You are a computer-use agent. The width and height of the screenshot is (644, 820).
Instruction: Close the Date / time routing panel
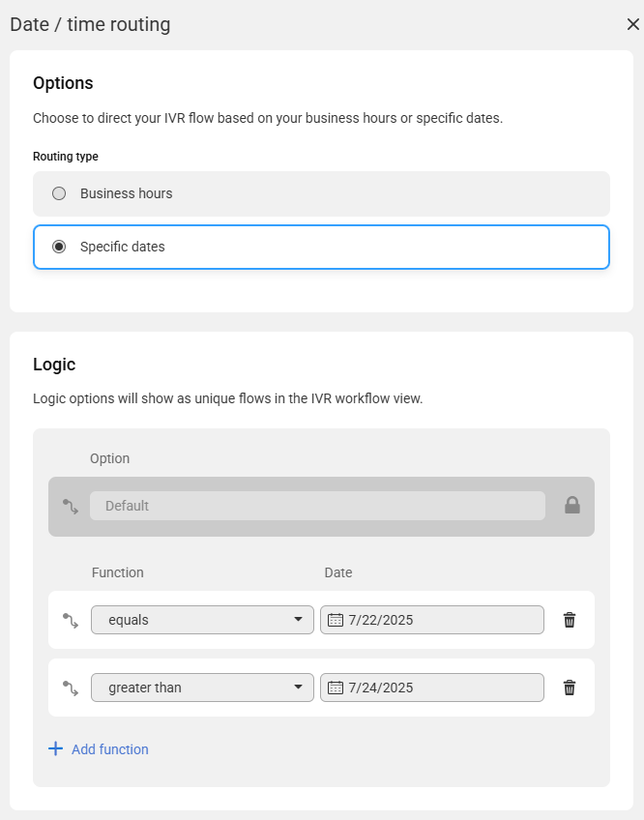click(x=633, y=24)
